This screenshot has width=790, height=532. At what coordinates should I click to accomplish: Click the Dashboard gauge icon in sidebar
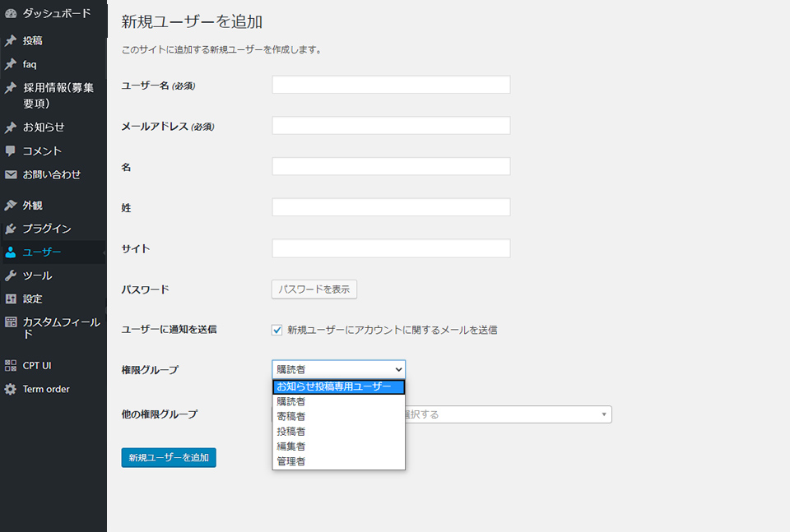[x=11, y=14]
